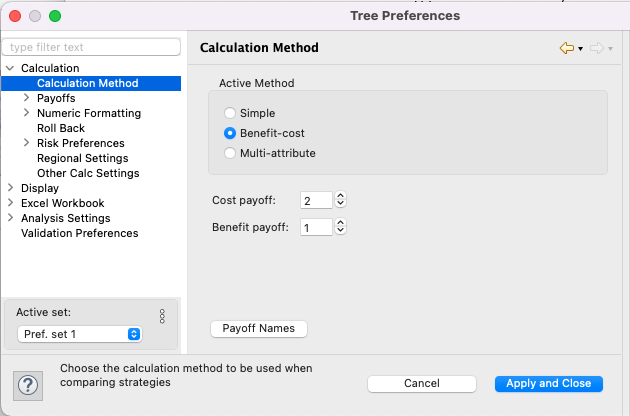
Task: Open Regional Settings preferences page
Action: tap(82, 158)
